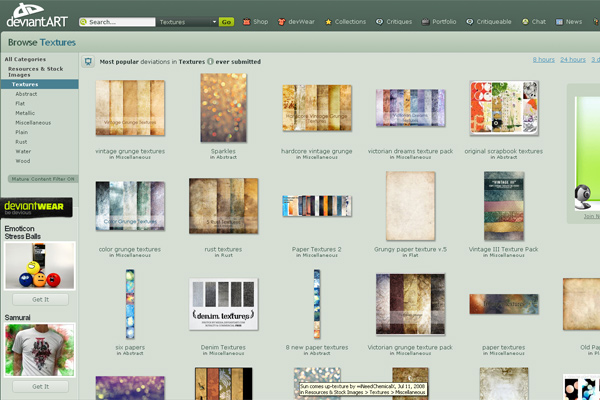Image resolution: width=600 pixels, height=400 pixels.
Task: Click the view icon beside Most popular
Action: 89,61
